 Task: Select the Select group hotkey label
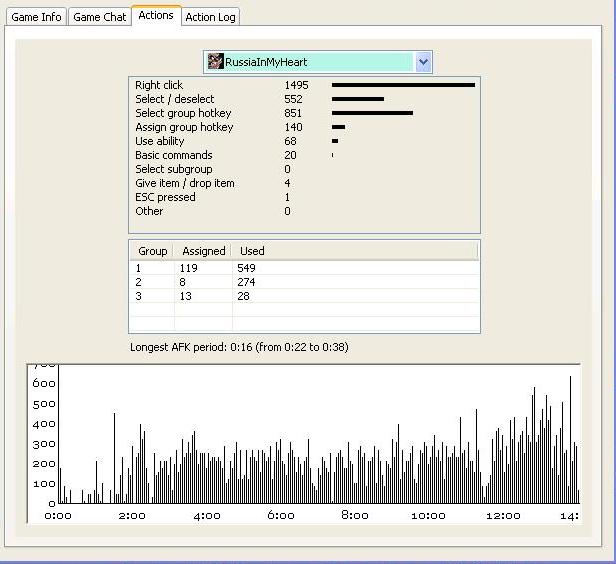tap(183, 113)
